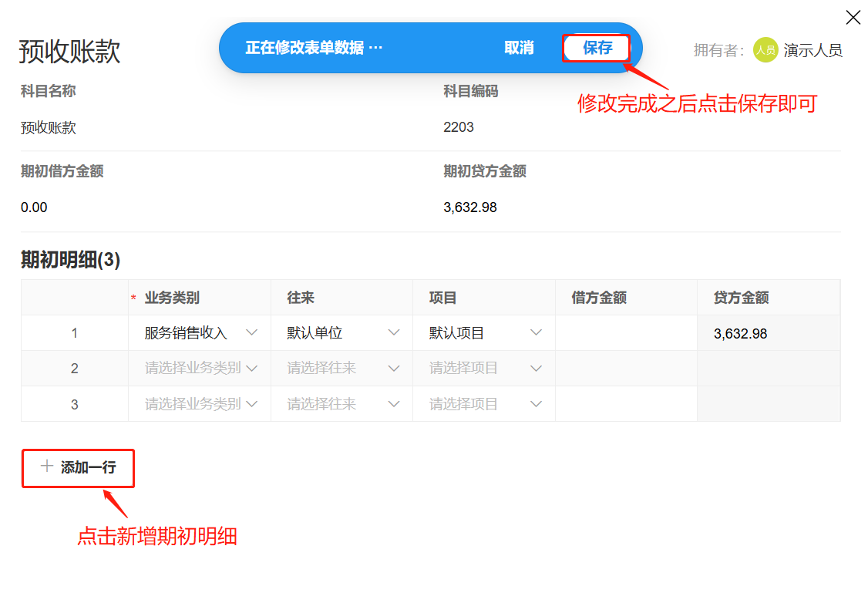Expand row 2 业务类别 dropdown
This screenshot has width=868, height=593.
click(200, 369)
